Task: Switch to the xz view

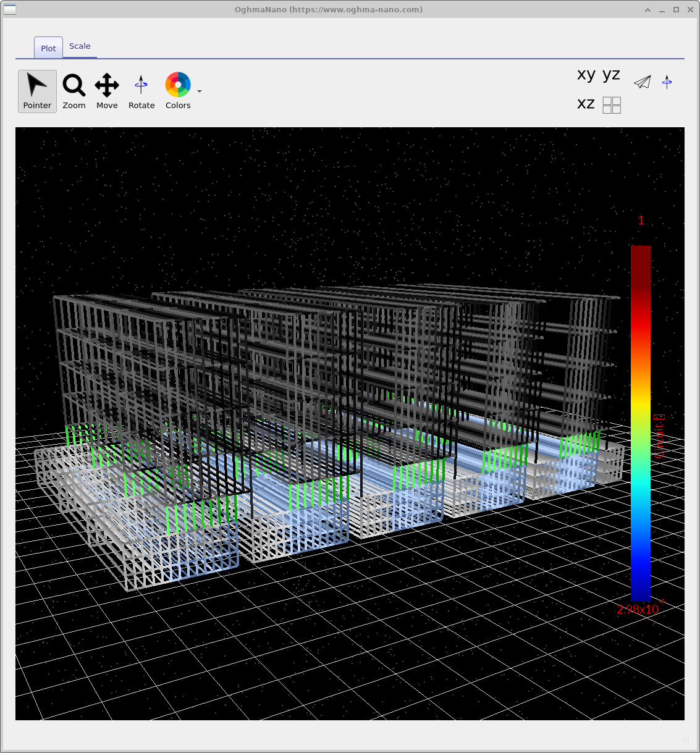Action: 585,103
